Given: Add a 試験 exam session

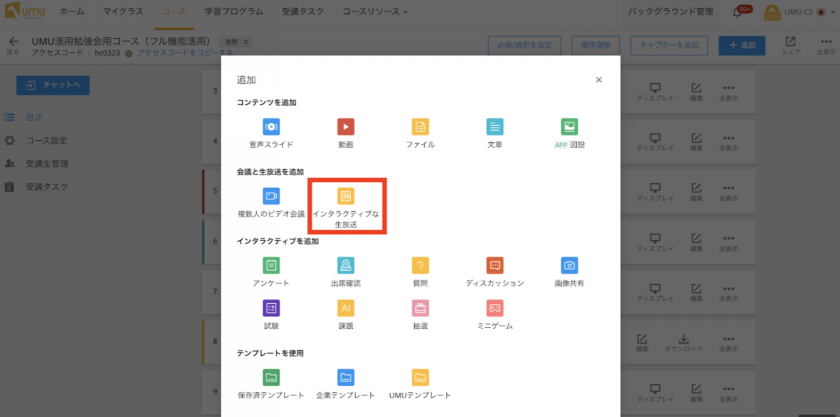Looking at the screenshot, I should click(x=271, y=308).
